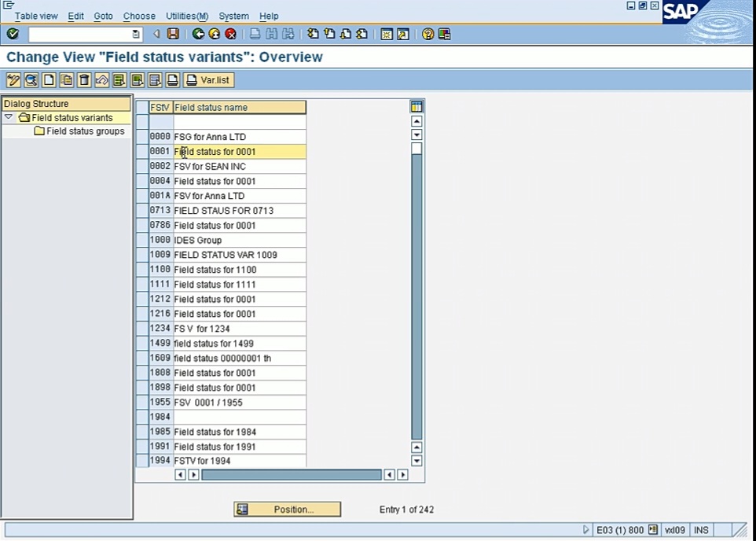This screenshot has height=541, width=756.
Task: Click unlabeled printer icon beside Var.list
Action: 173,80
